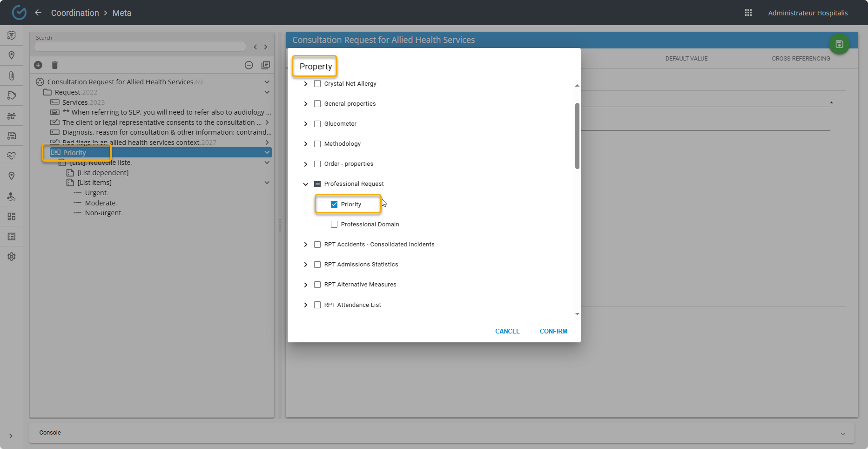868x449 pixels.
Task: Expand the RPT Admissions Statistics group
Action: click(x=306, y=265)
